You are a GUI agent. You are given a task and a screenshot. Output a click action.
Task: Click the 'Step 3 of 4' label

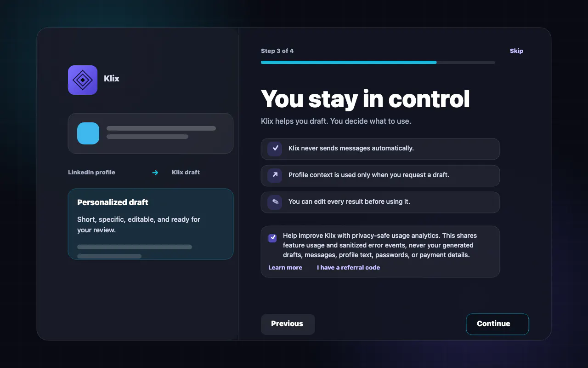[277, 51]
